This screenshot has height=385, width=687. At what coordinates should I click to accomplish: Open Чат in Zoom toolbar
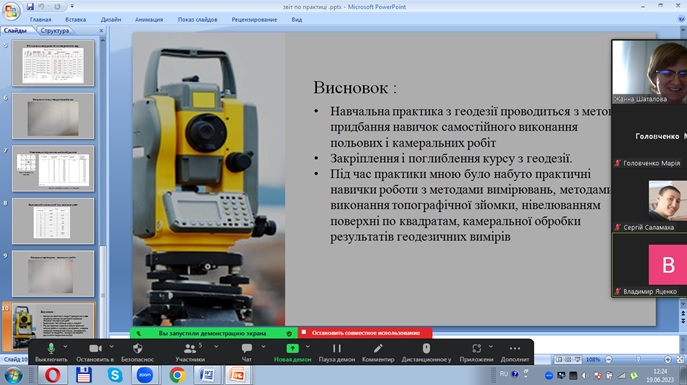(247, 352)
